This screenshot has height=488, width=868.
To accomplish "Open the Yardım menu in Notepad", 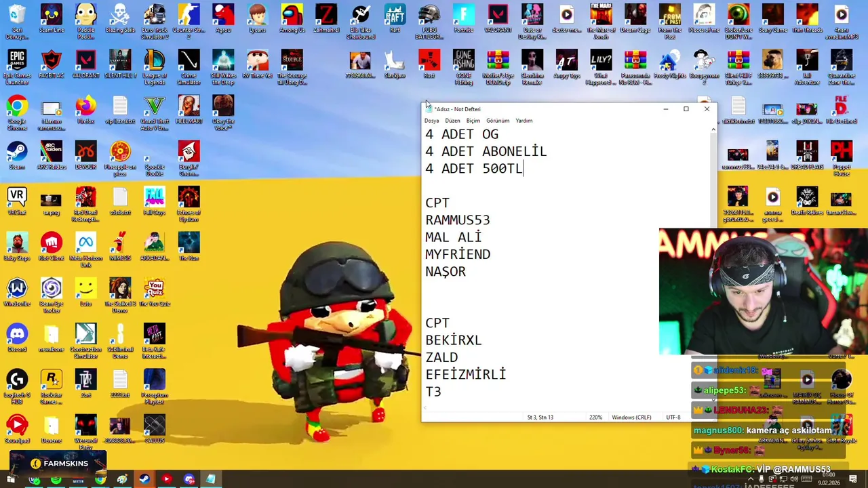I will coord(524,121).
